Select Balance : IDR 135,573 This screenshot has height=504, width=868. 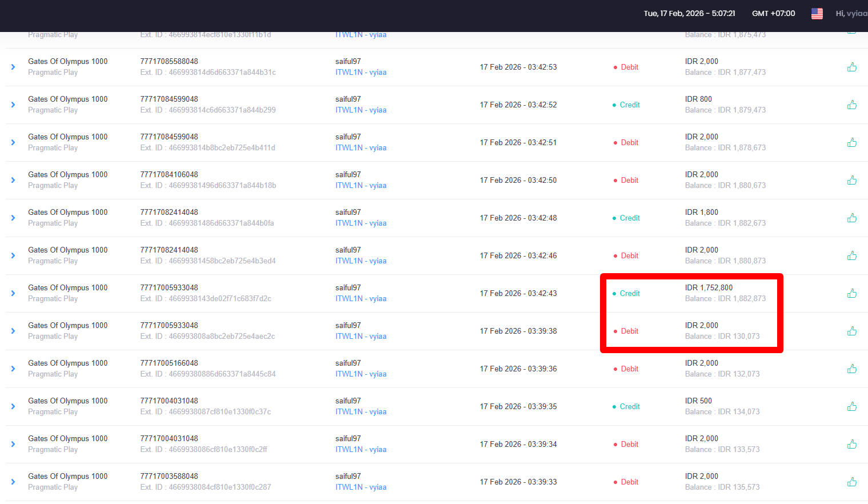pos(722,487)
